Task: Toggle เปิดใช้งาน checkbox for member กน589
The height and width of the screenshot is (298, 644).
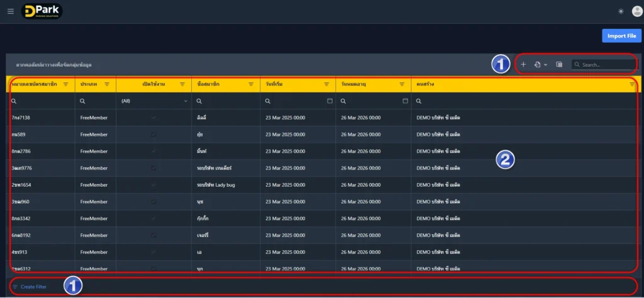Action: [x=153, y=135]
